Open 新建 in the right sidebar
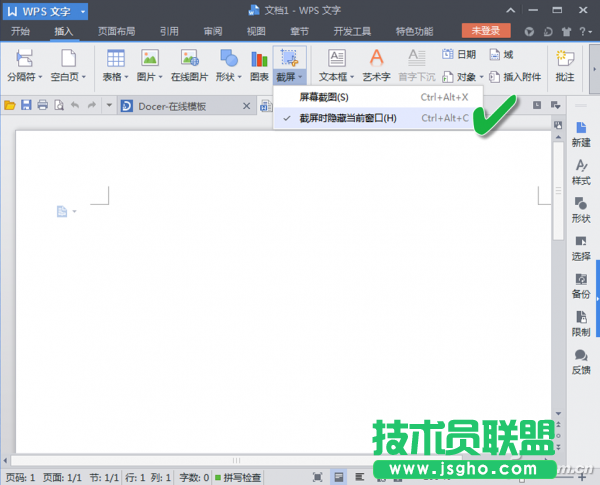The width and height of the screenshot is (600, 485). click(581, 134)
